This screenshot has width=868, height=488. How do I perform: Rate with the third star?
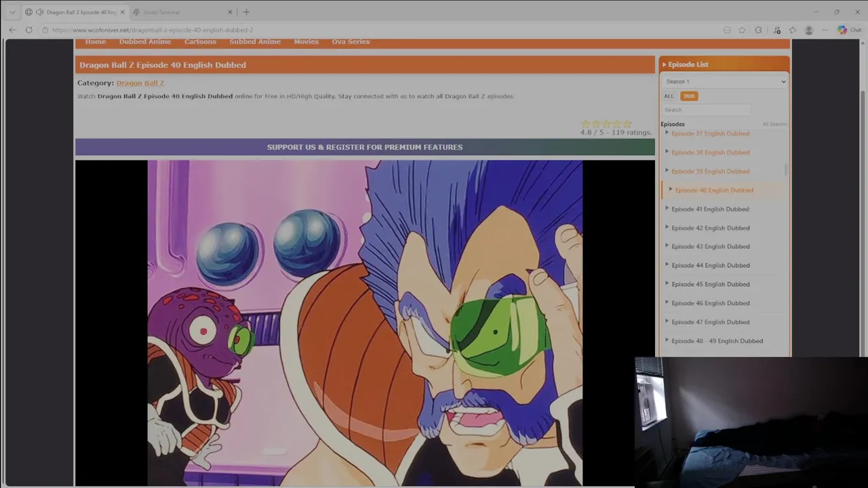606,124
